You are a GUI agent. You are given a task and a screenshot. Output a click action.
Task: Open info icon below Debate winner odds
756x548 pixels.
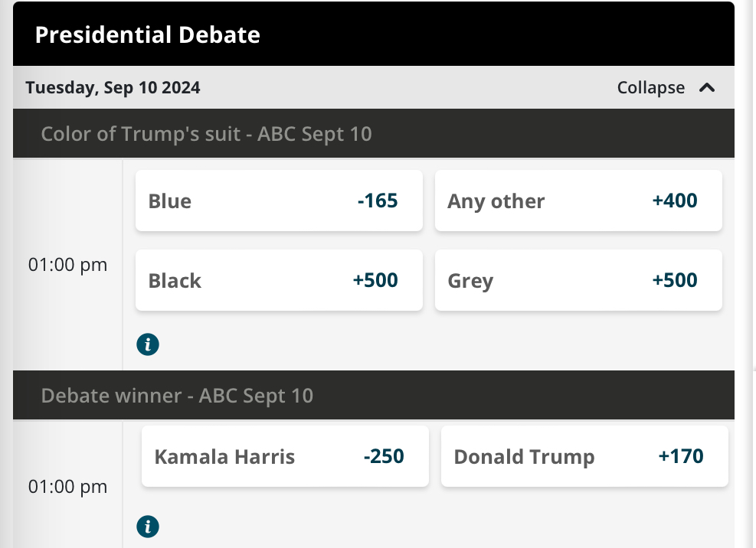[148, 527]
